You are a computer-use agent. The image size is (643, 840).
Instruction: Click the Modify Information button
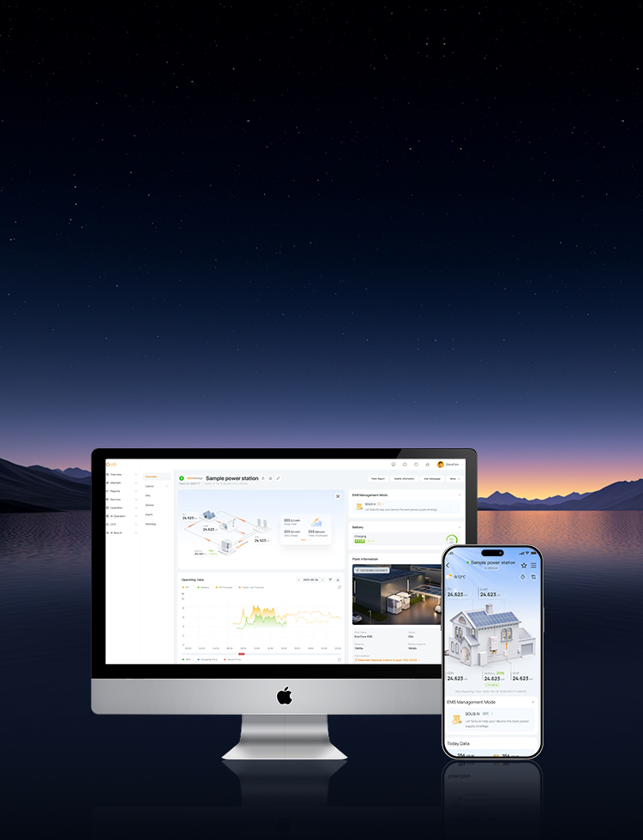tap(403, 478)
